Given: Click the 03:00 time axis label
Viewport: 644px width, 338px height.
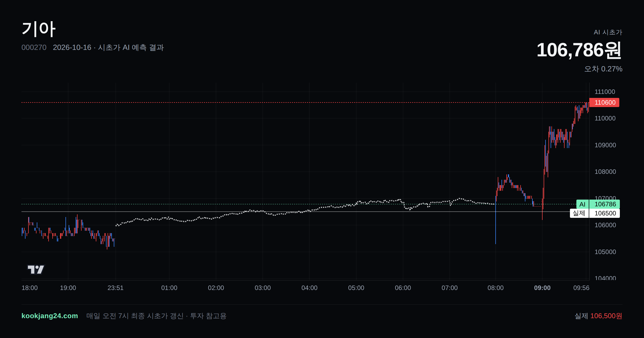Looking at the screenshot, I should coord(263,288).
